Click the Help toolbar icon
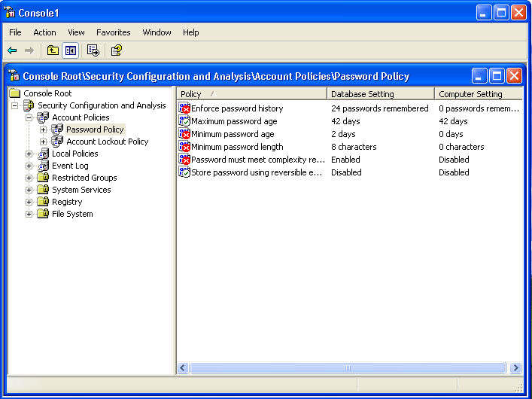The width and height of the screenshot is (532, 399). tap(116, 50)
